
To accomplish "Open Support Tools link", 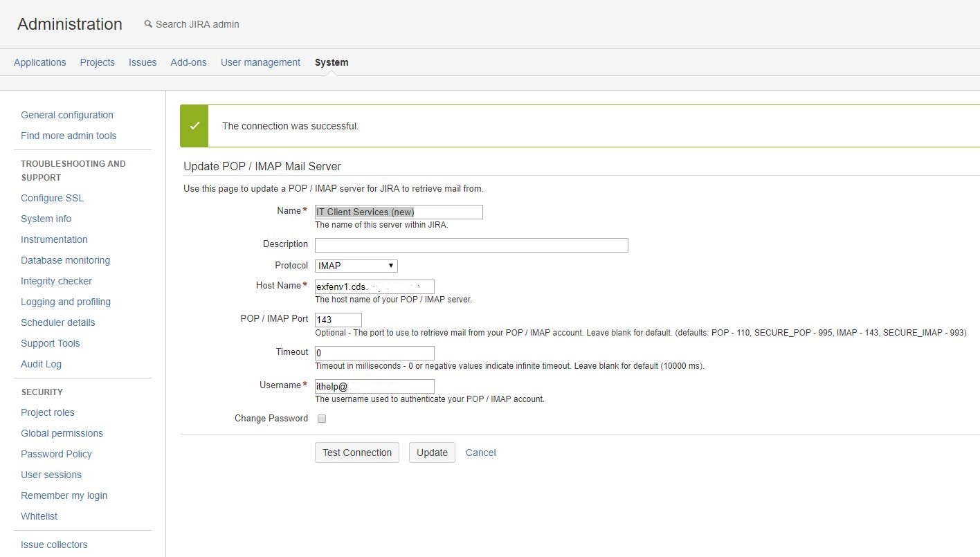I will (51, 343).
